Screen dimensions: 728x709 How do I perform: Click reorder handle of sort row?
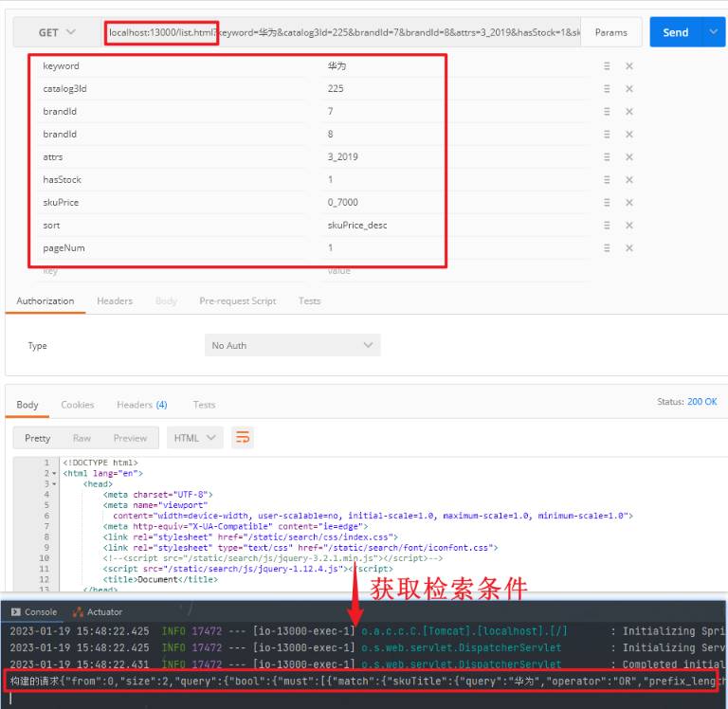tap(607, 226)
